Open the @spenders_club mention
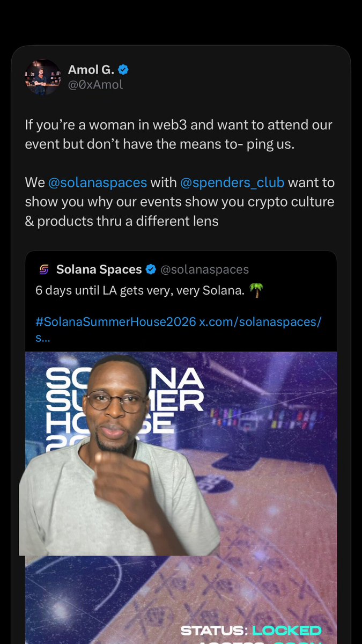Screen dimensions: 362x644 (233, 182)
